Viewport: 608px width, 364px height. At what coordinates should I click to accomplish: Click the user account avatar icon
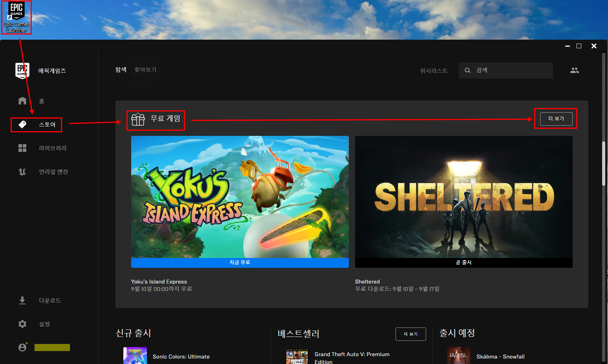[x=22, y=348]
